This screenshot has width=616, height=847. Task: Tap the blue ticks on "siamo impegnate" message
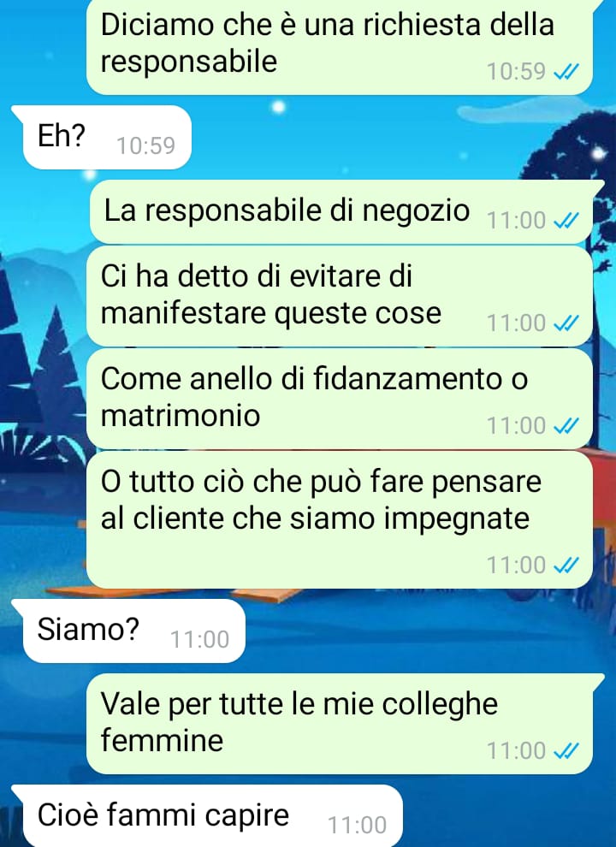(567, 565)
